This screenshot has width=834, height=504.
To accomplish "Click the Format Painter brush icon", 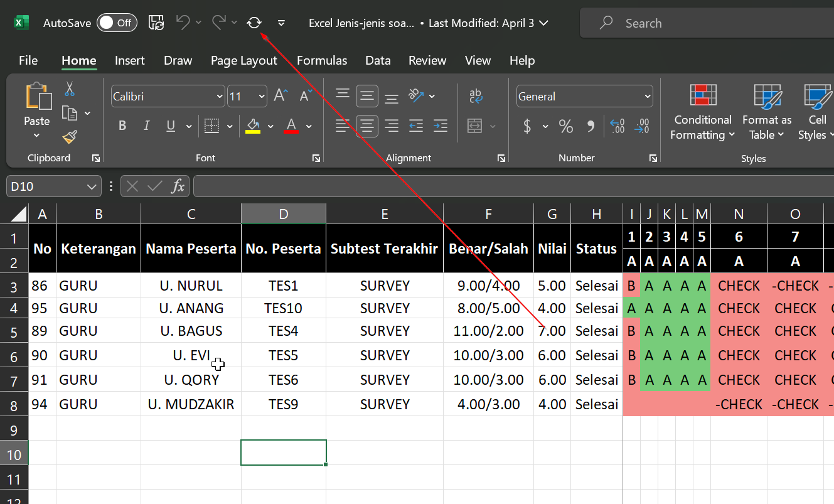I will click(70, 137).
